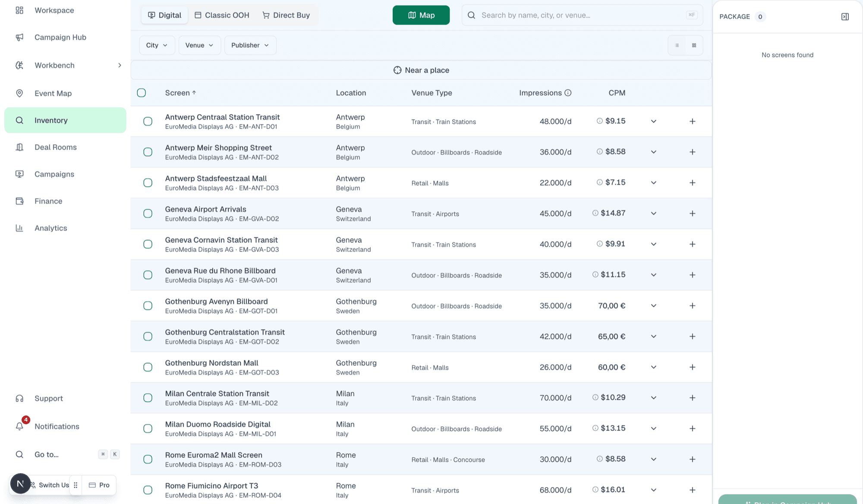Select Antwerp Stadsfeestzaal Mall checkbox
This screenshot has width=863, height=504.
pos(148,183)
